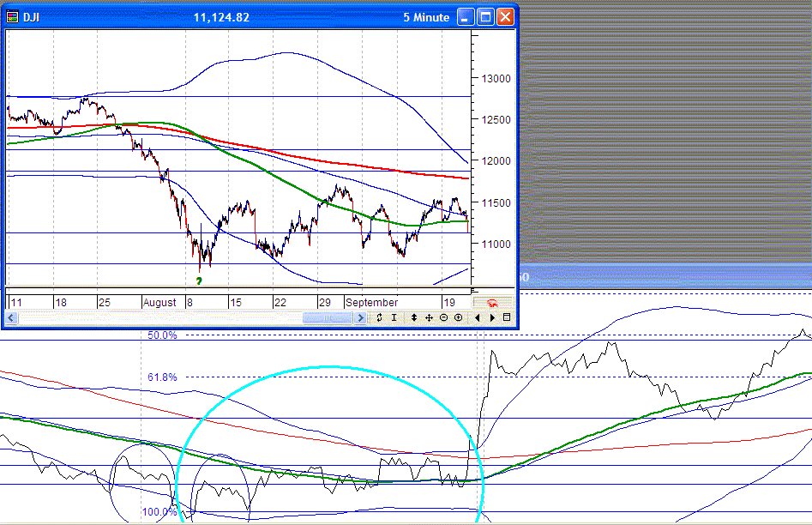Click the August label on date axis
This screenshot has height=525, width=812.
coord(159,303)
